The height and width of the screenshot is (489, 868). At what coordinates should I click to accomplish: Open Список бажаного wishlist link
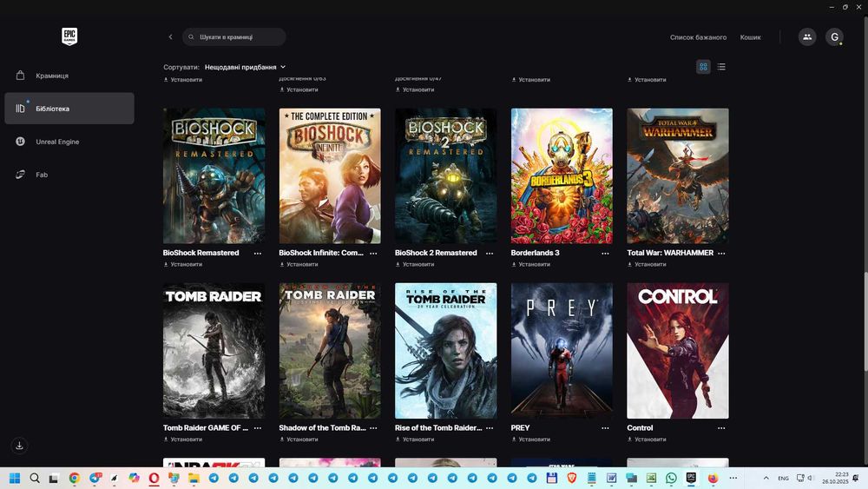pos(698,37)
